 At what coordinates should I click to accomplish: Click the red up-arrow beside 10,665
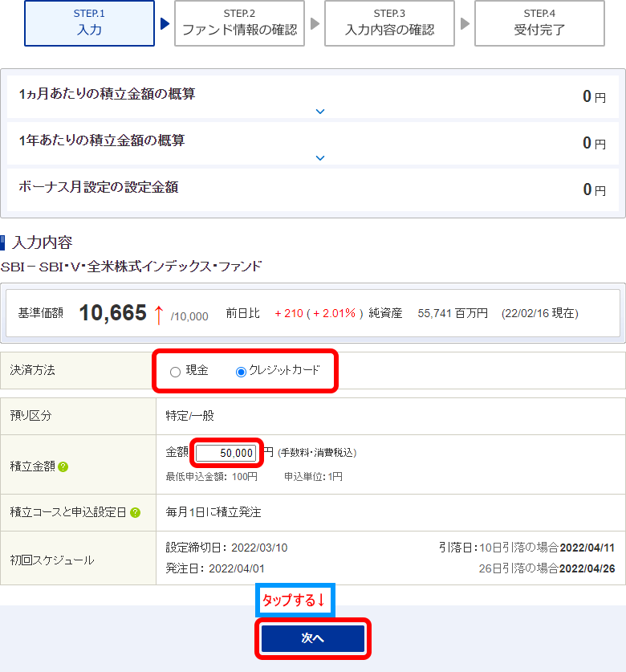point(159,315)
